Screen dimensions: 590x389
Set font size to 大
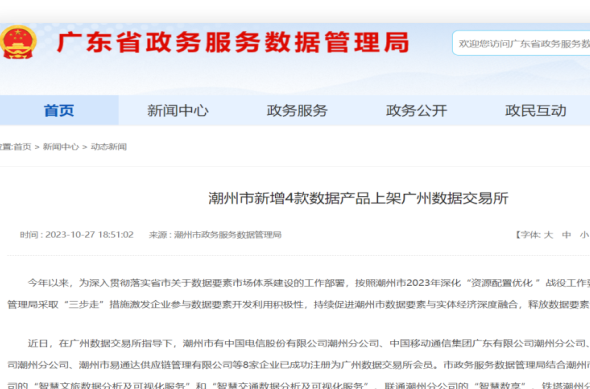pyautogui.click(x=548, y=235)
